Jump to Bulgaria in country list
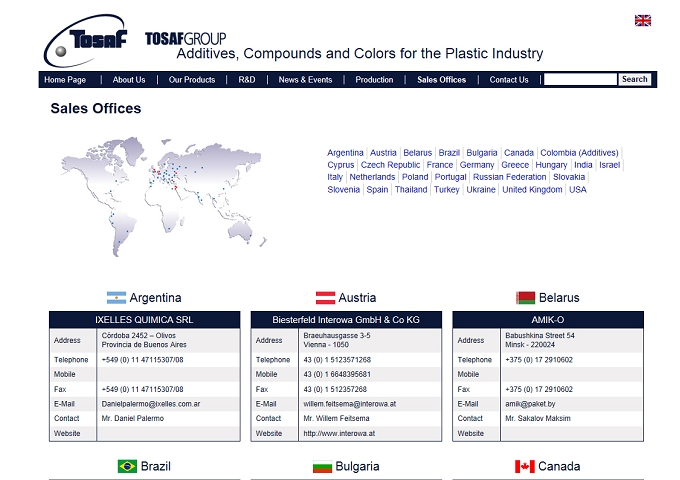This screenshot has width=680, height=480. click(x=481, y=153)
